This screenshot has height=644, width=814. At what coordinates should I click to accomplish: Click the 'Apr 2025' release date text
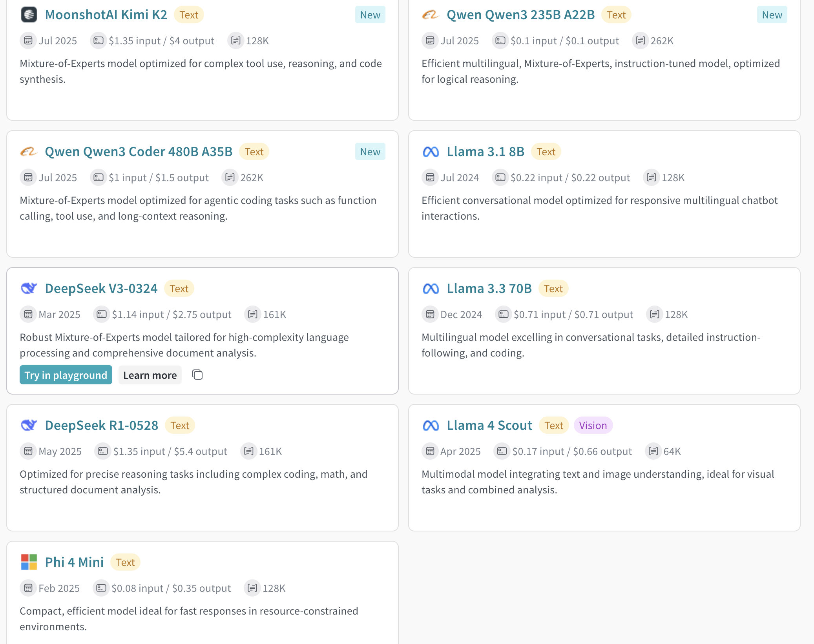pyautogui.click(x=460, y=451)
